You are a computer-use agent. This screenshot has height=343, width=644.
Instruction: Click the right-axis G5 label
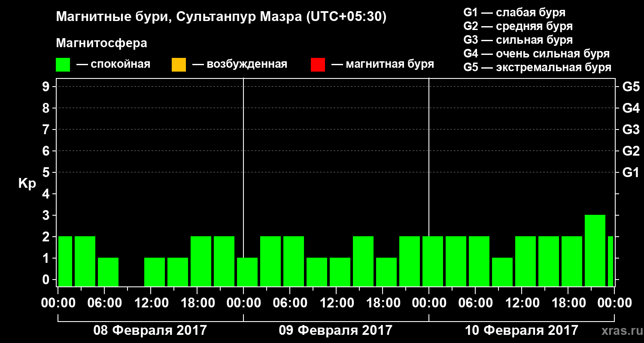(631, 87)
